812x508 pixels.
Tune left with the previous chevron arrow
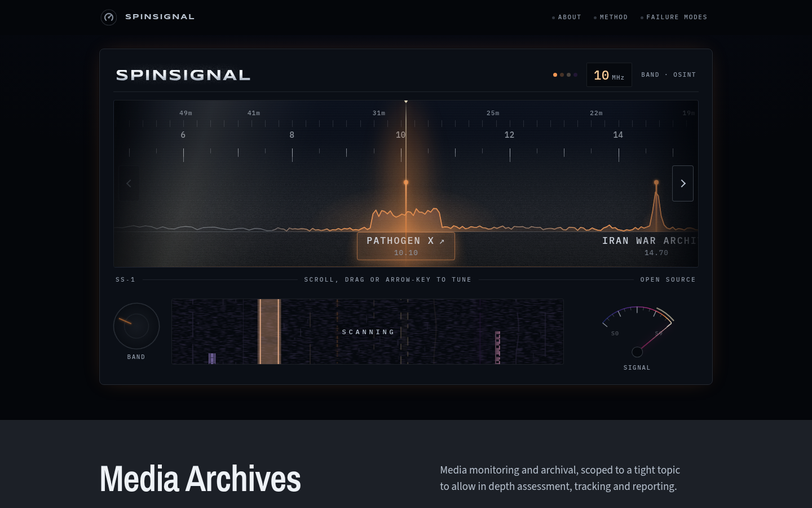click(129, 183)
